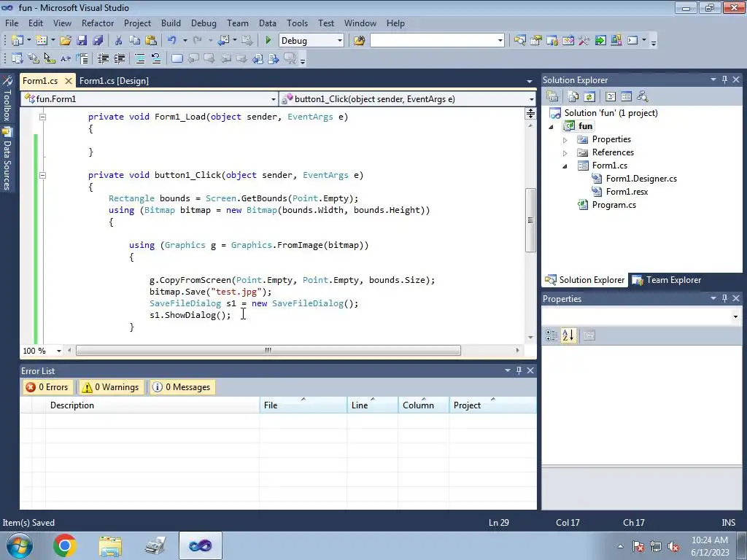Click the Decrease Line Indent icon
747x560 pixels.
[103, 58]
